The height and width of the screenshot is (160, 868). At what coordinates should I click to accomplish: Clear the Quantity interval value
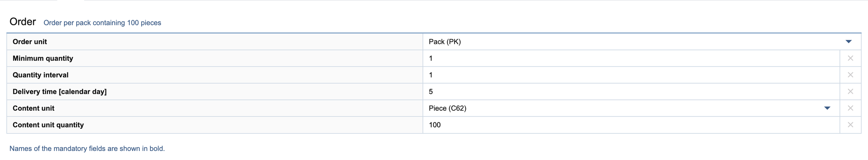click(x=850, y=75)
